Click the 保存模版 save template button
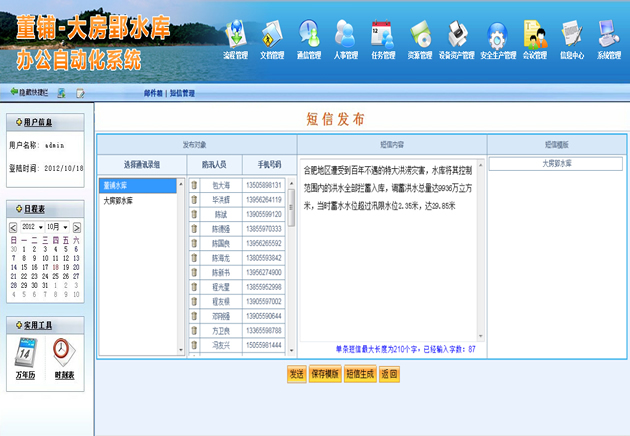This screenshot has height=436, width=630. pyautogui.click(x=325, y=374)
